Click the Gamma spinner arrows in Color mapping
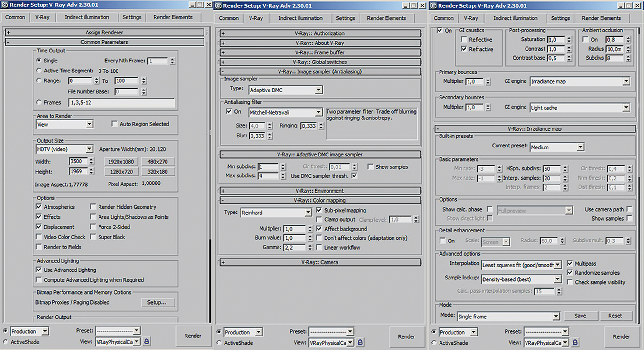 pos(310,247)
